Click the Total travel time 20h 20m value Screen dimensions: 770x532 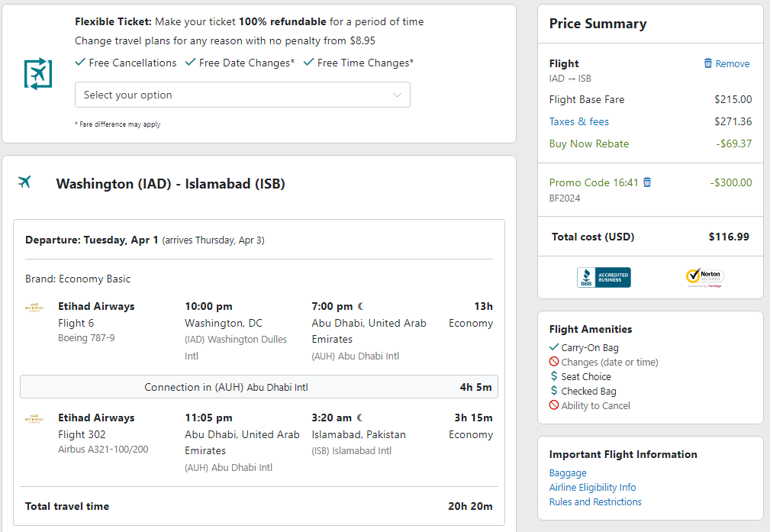(470, 506)
